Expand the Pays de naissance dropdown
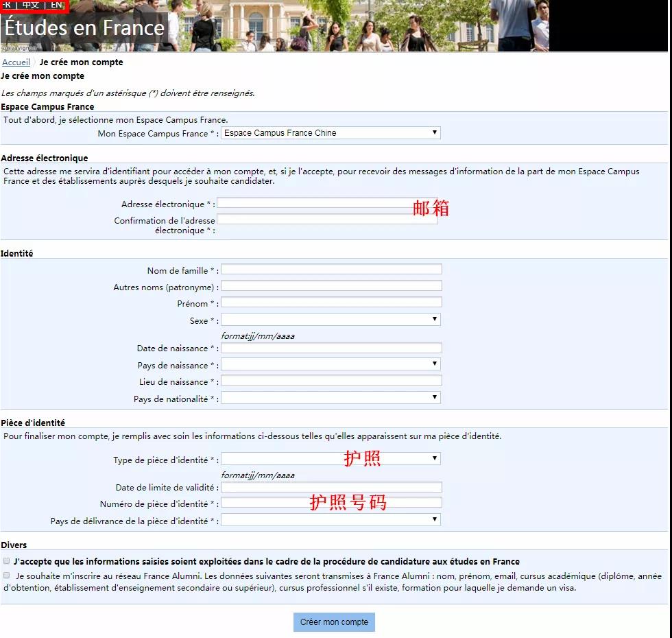672x638 pixels. pos(331,364)
